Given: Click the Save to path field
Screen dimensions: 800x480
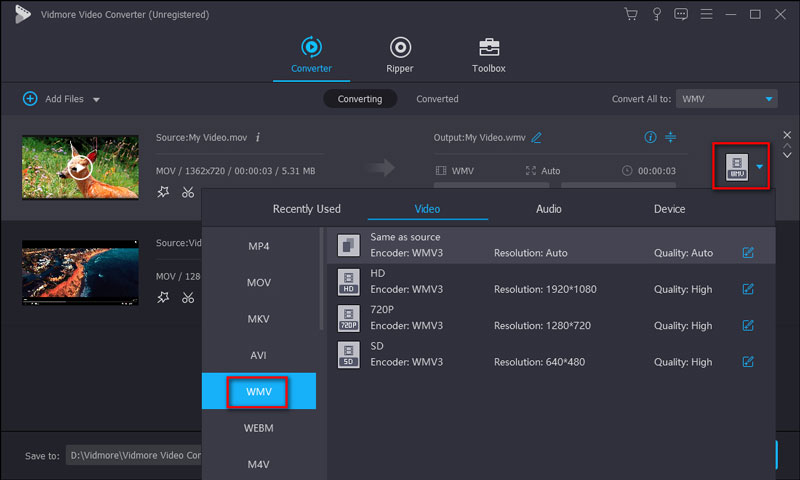Looking at the screenshot, I should (x=134, y=455).
